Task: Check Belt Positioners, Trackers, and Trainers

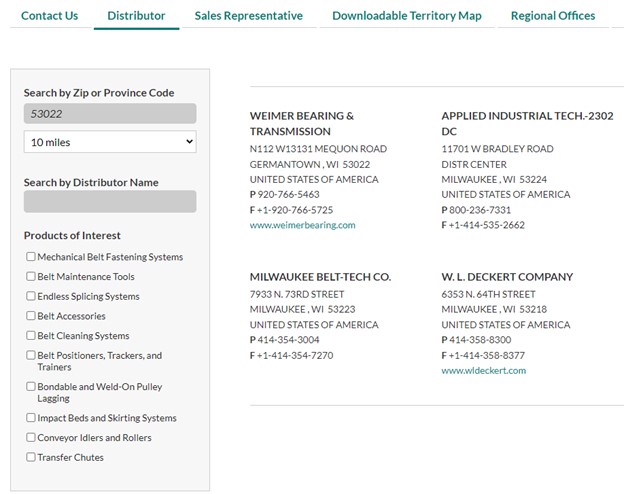Action: (31, 355)
